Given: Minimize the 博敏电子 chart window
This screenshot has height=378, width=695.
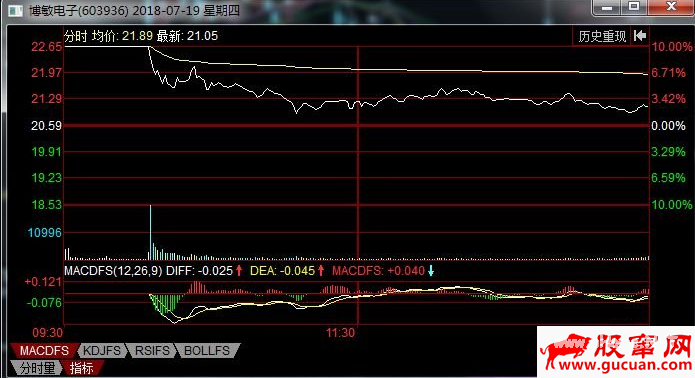Looking at the screenshot, I should [607, 8].
